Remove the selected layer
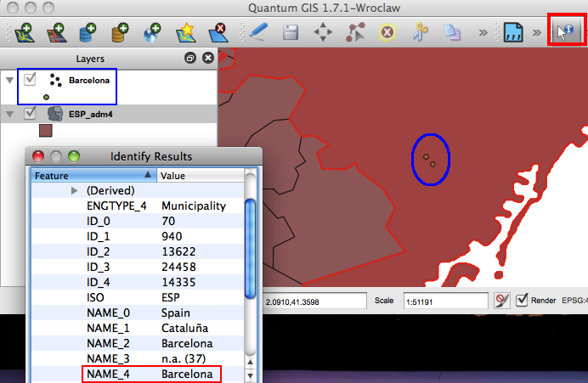 pos(218,32)
